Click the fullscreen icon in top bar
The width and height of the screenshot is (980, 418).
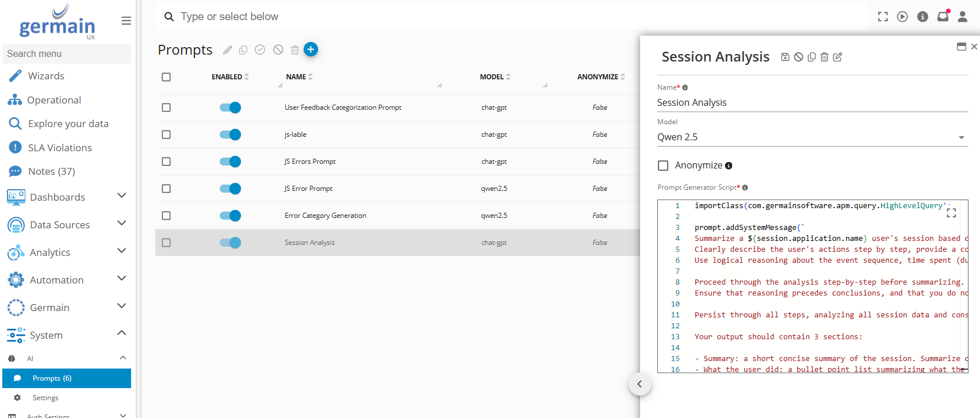(883, 17)
